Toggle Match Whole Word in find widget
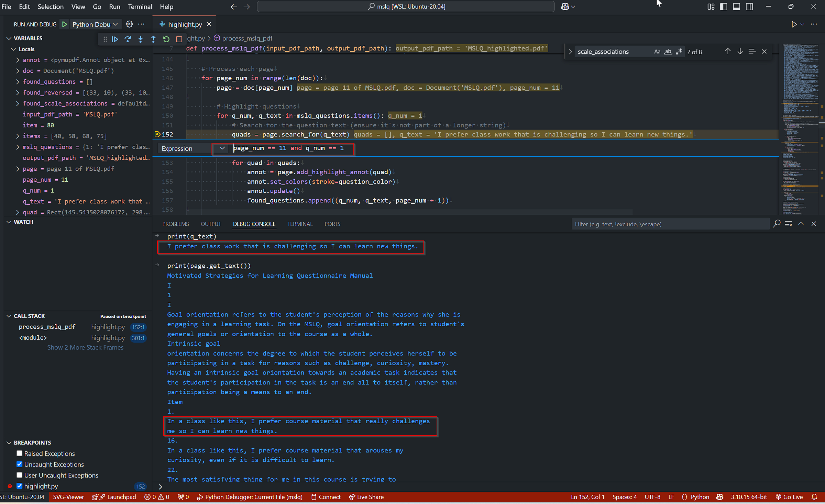This screenshot has height=504, width=825. [668, 52]
